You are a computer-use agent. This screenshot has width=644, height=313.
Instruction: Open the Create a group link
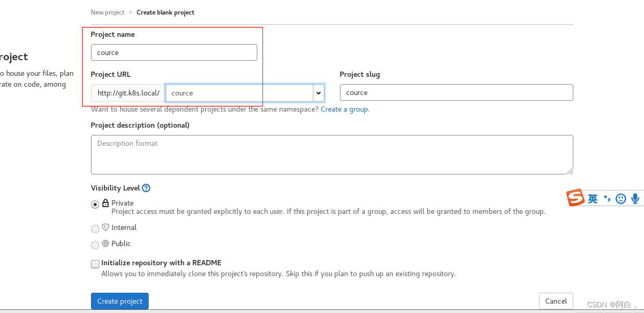[345, 110]
